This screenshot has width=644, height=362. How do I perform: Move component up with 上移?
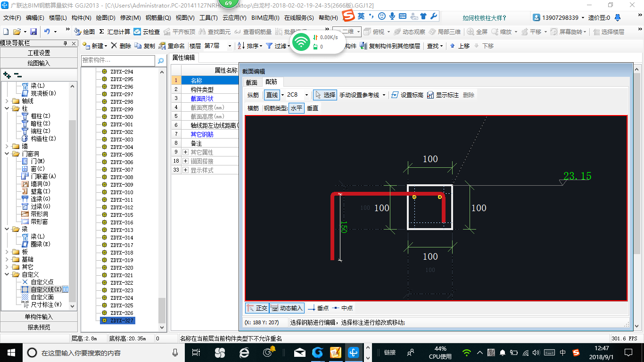pos(460,46)
